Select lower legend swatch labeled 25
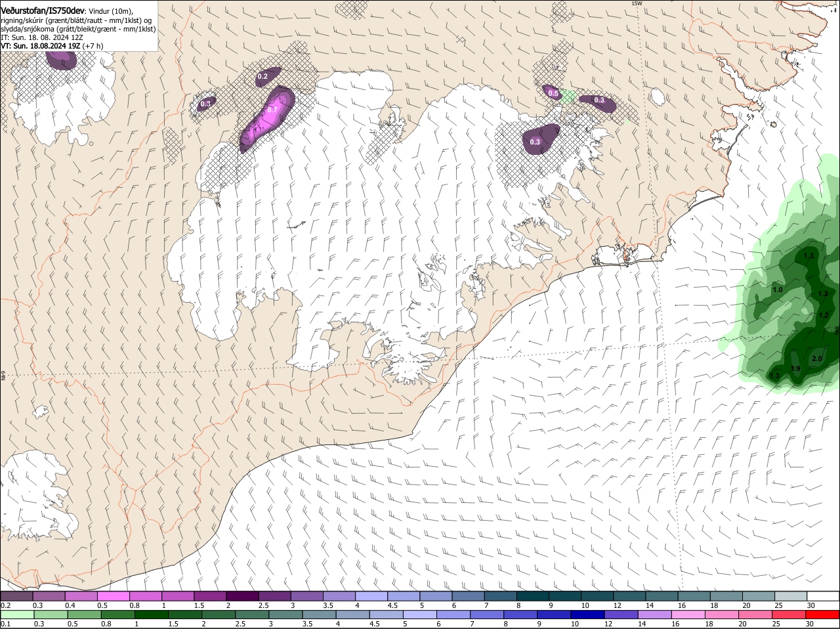Viewport: 840px width, 629px height. click(791, 615)
